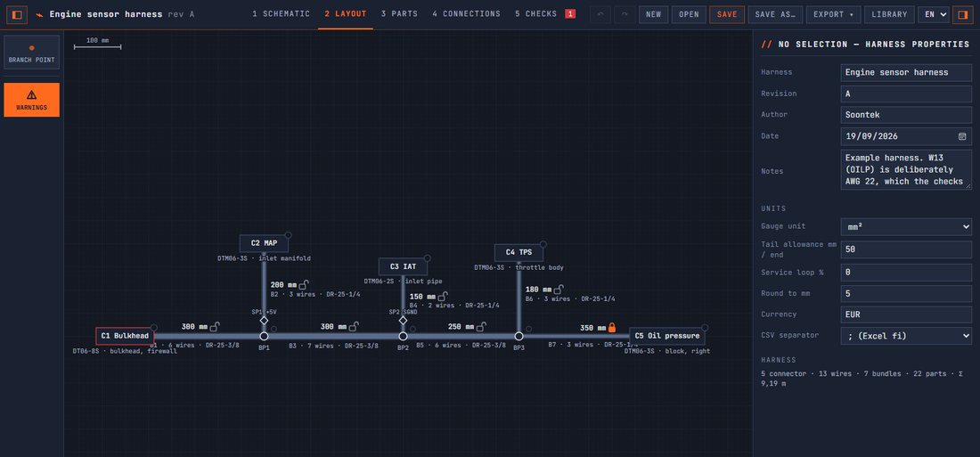Image resolution: width=980 pixels, height=457 pixels.
Task: Open the Gauge unit dropdown
Action: (x=906, y=227)
